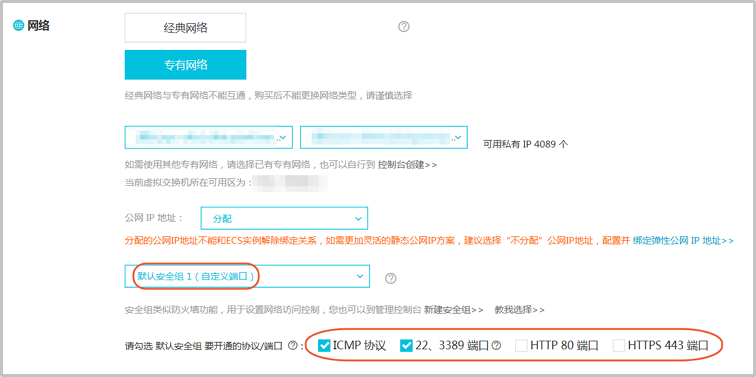The image size is (756, 377).
Task: Click the 经典网络与专有网络不能互通 notice text
Action: pyautogui.click(x=268, y=95)
